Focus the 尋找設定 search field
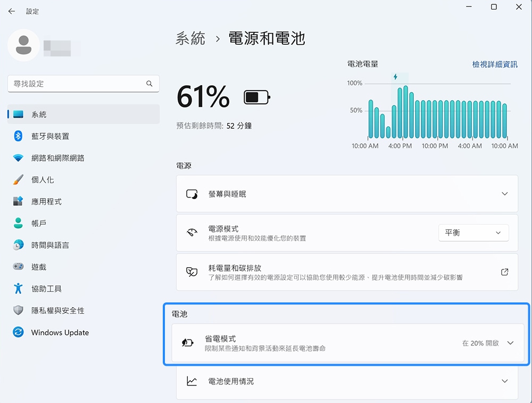Viewport: 532px width, 403px height. (84, 84)
